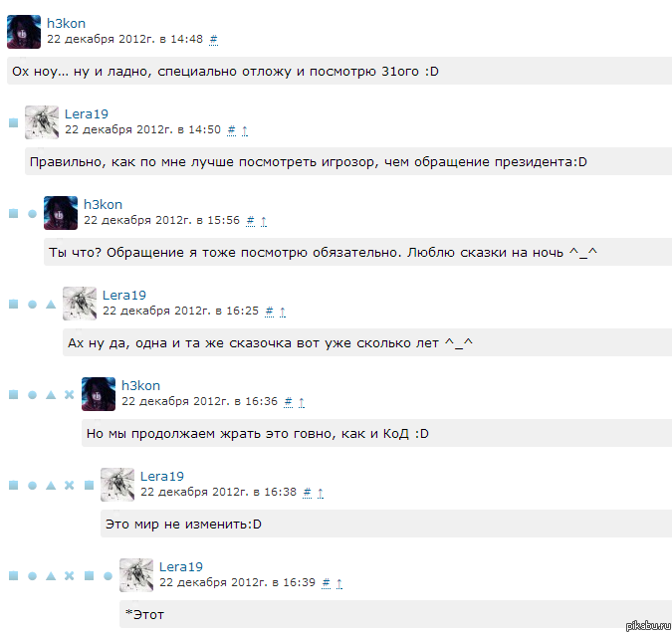Viewport: 672px width, 633px height.
Task: Click h3kon's avatar at the top comment
Action: pos(24,32)
